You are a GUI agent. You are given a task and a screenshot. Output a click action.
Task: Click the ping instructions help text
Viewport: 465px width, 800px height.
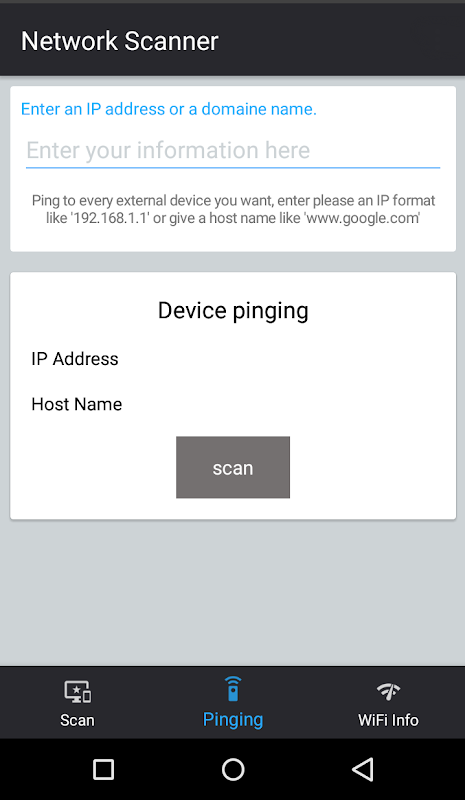pyautogui.click(x=233, y=209)
